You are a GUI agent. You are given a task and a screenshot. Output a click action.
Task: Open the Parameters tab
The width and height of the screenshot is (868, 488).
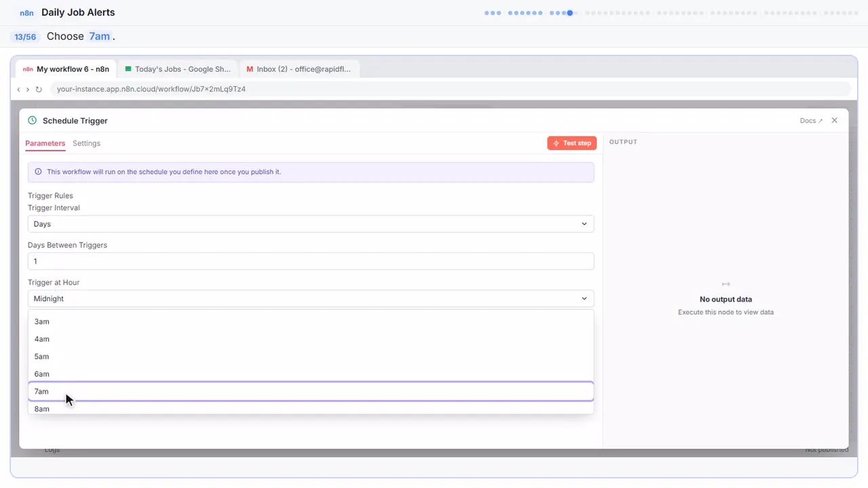[x=45, y=143]
